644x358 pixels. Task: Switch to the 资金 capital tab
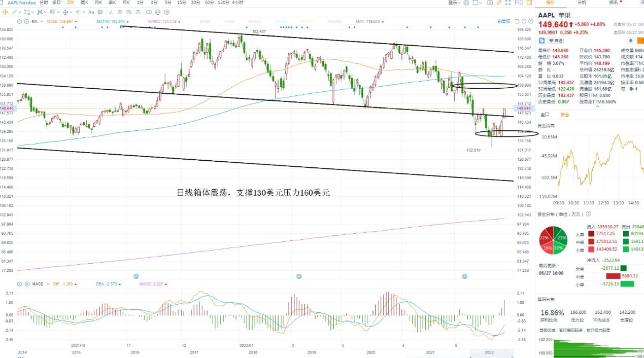564,115
